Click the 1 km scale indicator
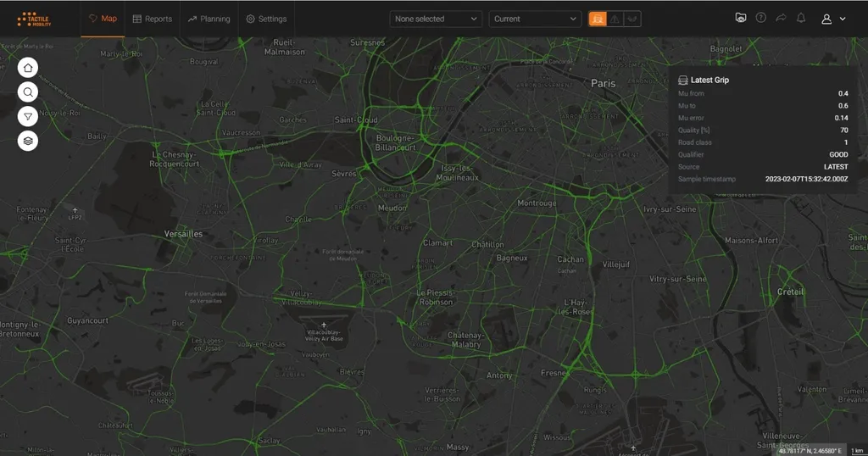Screen dimensions: 868x456 (857, 451)
